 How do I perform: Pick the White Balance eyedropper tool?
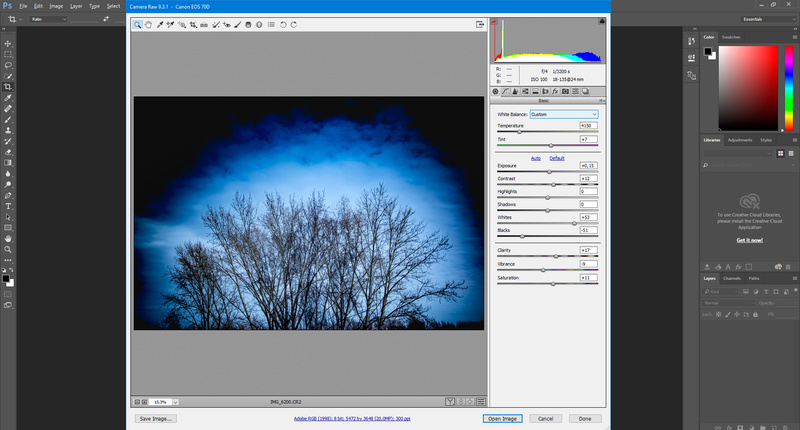[160, 23]
